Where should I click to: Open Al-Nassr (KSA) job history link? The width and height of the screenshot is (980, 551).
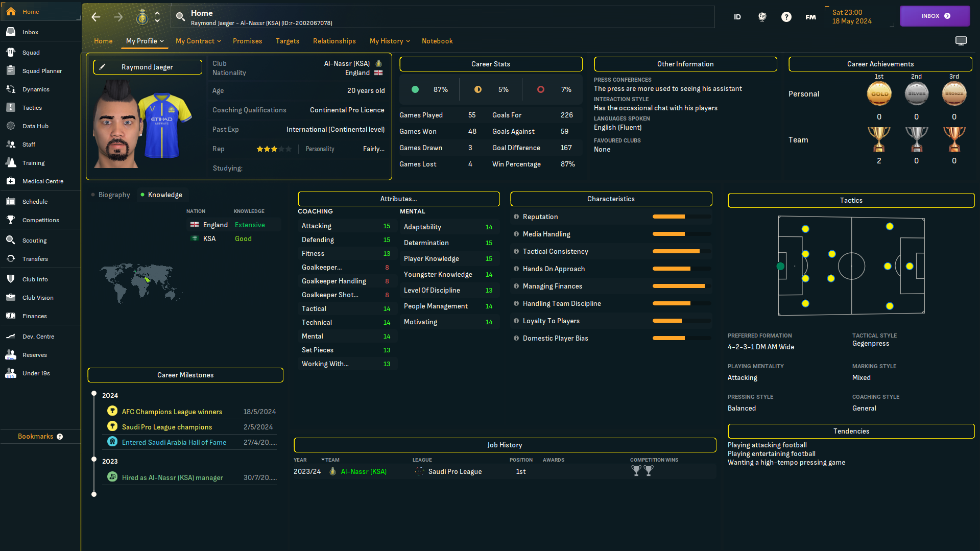[x=364, y=471]
